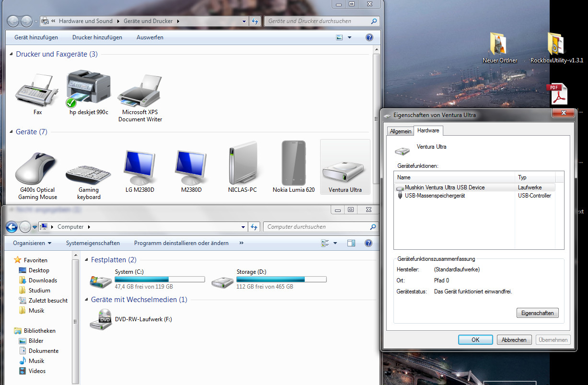Sort device functions by Name column
The width and height of the screenshot is (588, 385).
coord(455,177)
